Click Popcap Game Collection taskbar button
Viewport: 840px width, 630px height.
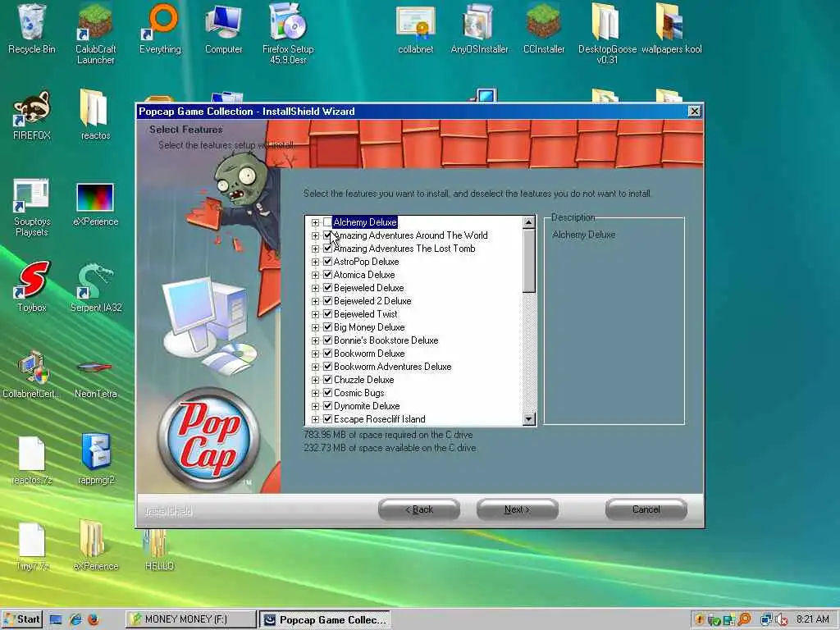click(x=326, y=619)
